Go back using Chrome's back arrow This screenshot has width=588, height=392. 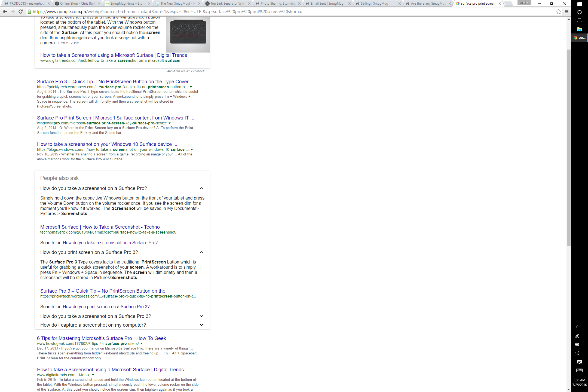click(x=5, y=12)
